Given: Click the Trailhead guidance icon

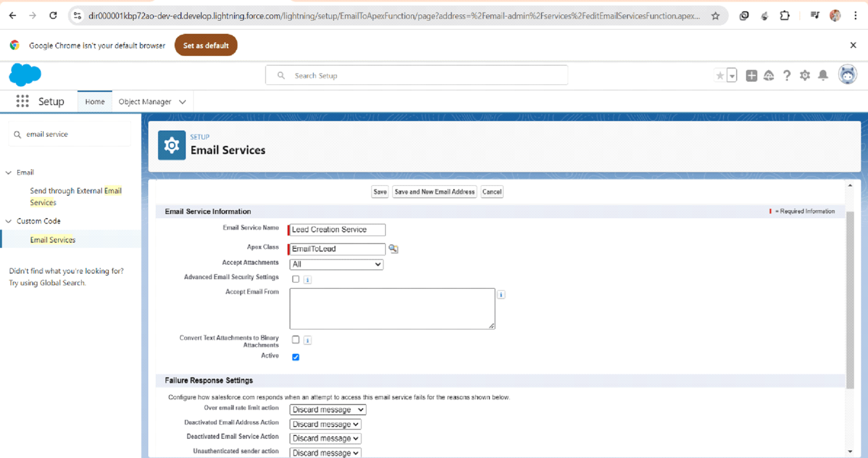Looking at the screenshot, I should 769,76.
